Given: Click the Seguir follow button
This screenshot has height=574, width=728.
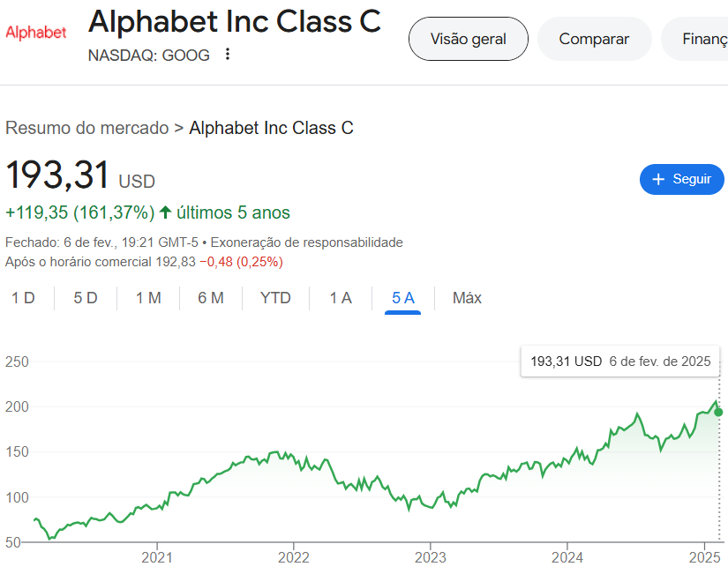Looking at the screenshot, I should (x=681, y=179).
